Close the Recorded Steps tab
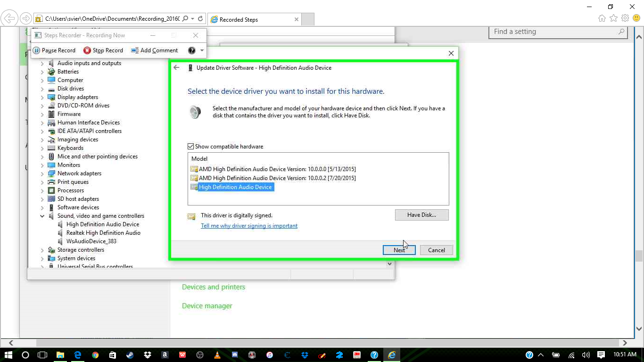The width and height of the screenshot is (644, 362). coord(297,19)
